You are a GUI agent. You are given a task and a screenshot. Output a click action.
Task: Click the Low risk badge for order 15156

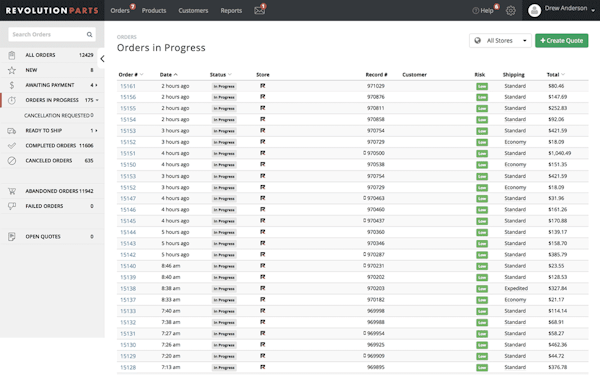(482, 97)
